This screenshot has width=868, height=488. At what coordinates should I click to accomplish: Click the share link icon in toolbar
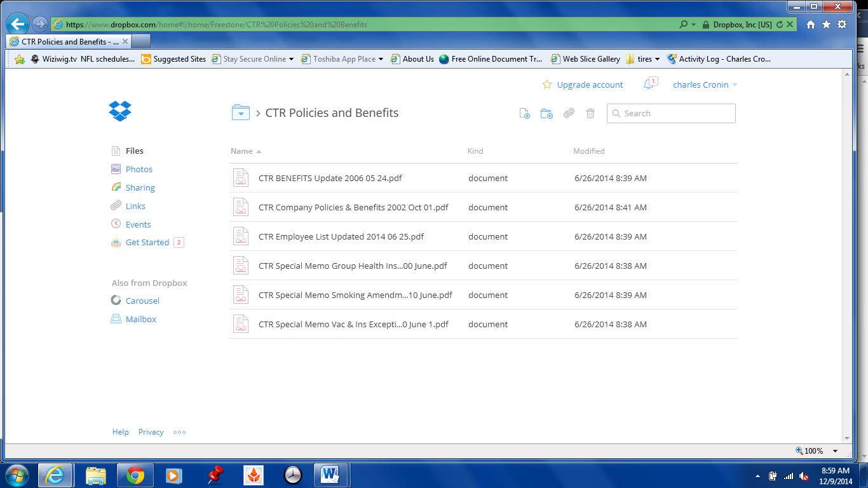[x=569, y=113]
